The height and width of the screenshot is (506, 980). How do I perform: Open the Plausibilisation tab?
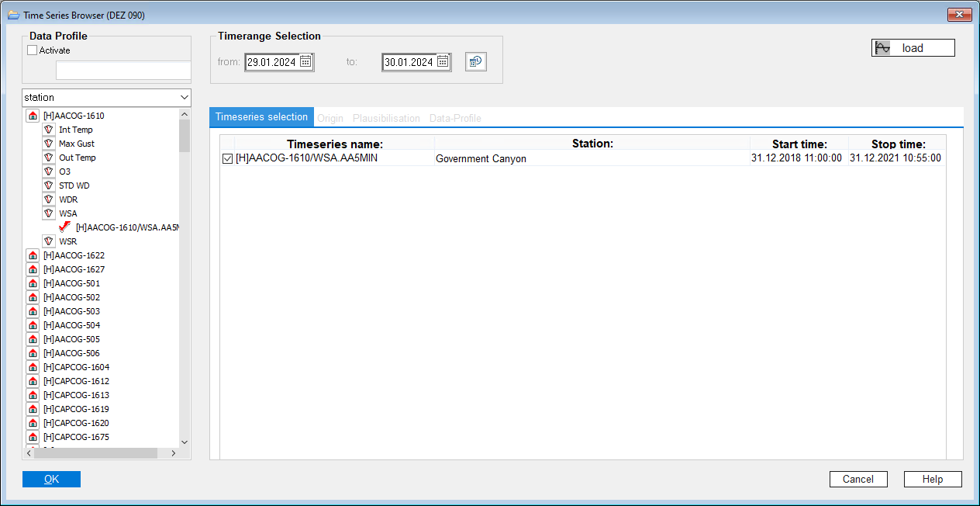pos(386,119)
